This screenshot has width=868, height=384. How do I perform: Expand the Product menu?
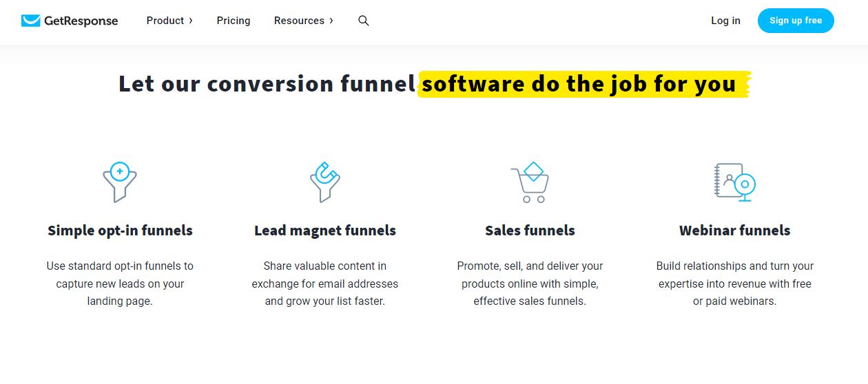pos(169,21)
